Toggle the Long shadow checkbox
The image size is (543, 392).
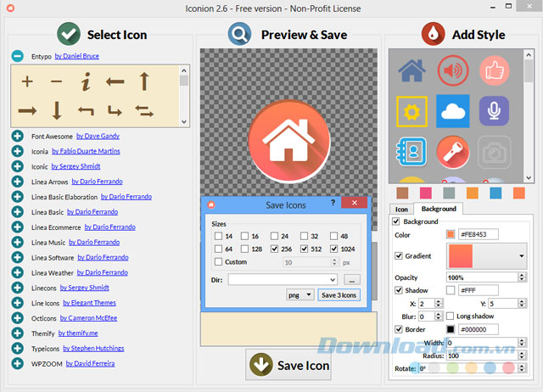[x=451, y=316]
